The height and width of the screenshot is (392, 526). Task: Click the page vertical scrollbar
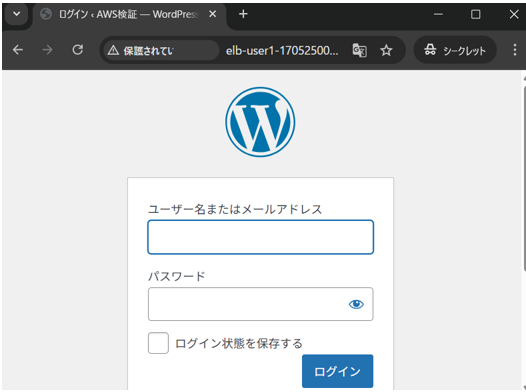[x=524, y=178]
